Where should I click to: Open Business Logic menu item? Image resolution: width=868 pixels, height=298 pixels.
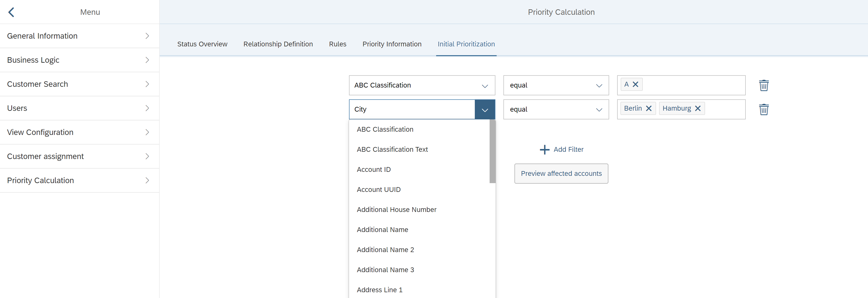tap(80, 60)
